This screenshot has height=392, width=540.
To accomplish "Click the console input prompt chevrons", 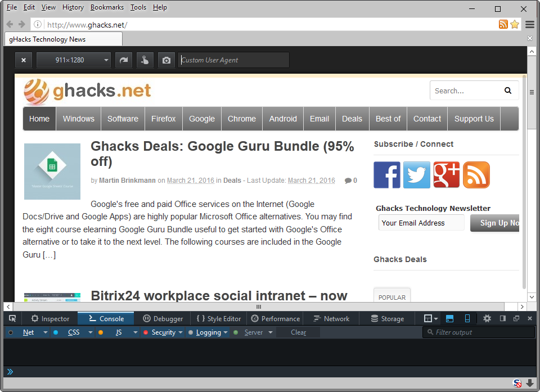I will 10,372.
